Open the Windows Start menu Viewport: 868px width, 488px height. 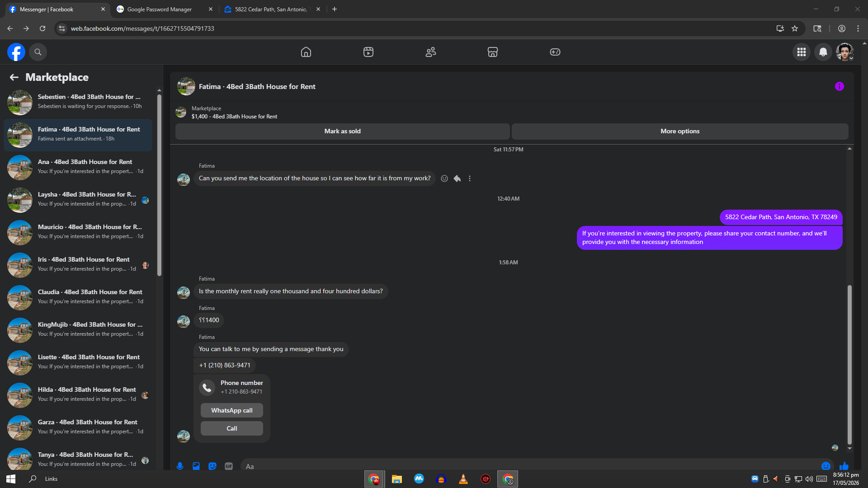click(11, 479)
